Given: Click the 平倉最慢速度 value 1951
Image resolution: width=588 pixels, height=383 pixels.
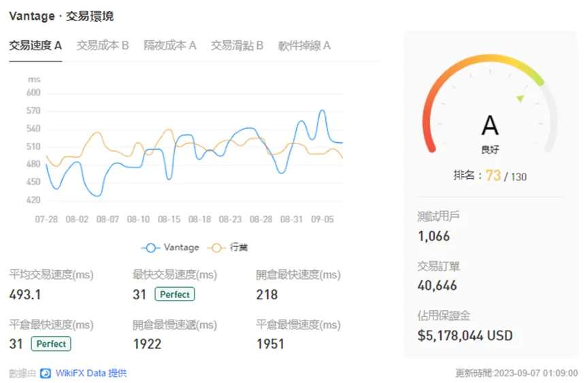Looking at the screenshot, I should pos(270,344).
